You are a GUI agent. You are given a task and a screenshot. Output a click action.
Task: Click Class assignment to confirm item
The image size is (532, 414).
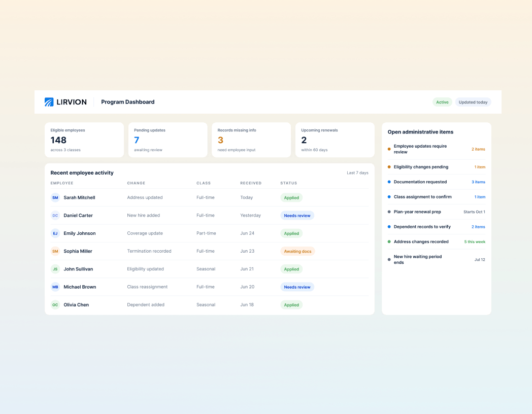[x=437, y=197]
